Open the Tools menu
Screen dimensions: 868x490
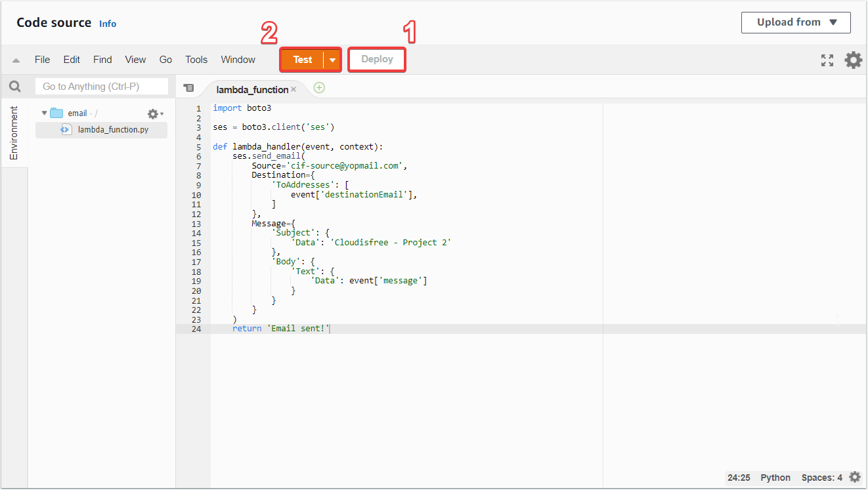tap(196, 60)
